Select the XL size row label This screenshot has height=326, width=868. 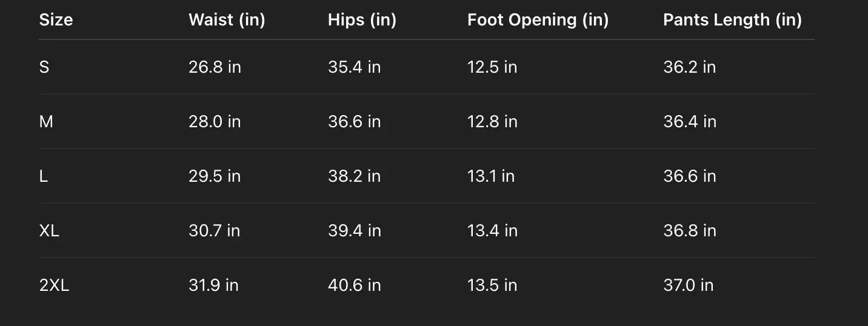[x=49, y=231]
